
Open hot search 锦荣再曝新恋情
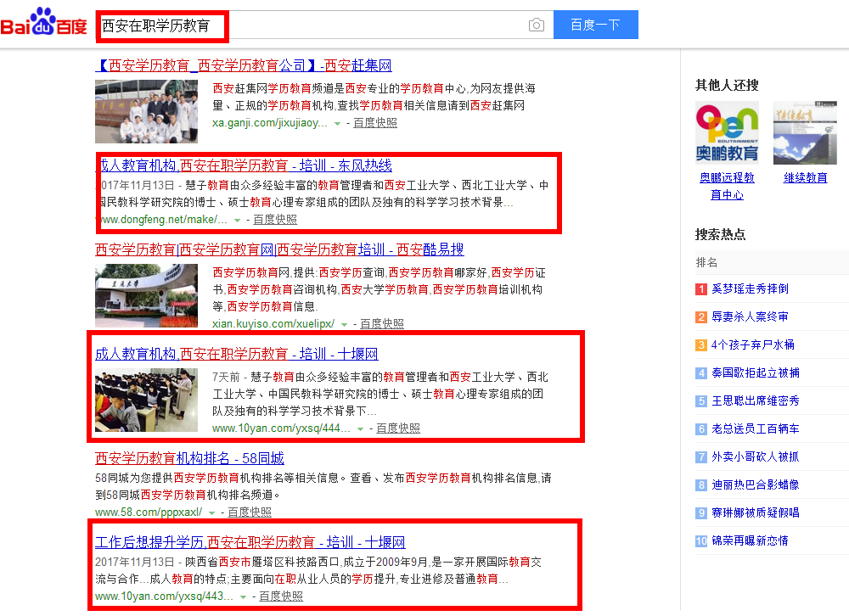(x=750, y=540)
